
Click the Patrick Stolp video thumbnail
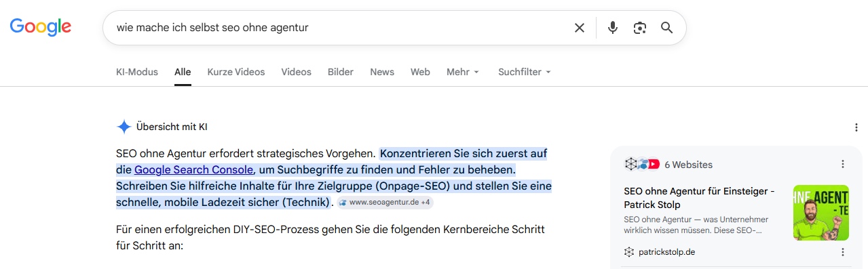coord(821,213)
